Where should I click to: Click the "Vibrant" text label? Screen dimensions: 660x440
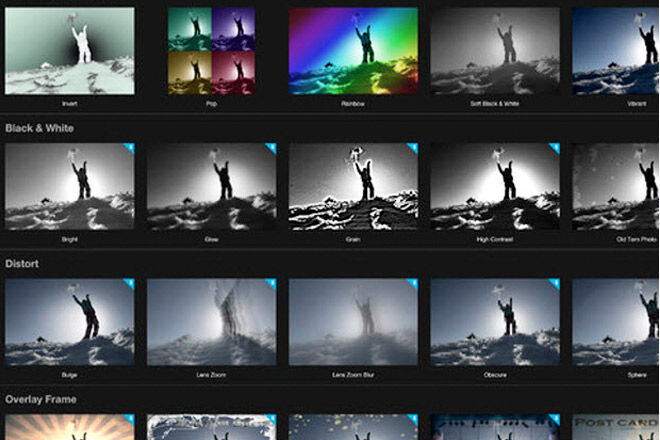point(636,104)
